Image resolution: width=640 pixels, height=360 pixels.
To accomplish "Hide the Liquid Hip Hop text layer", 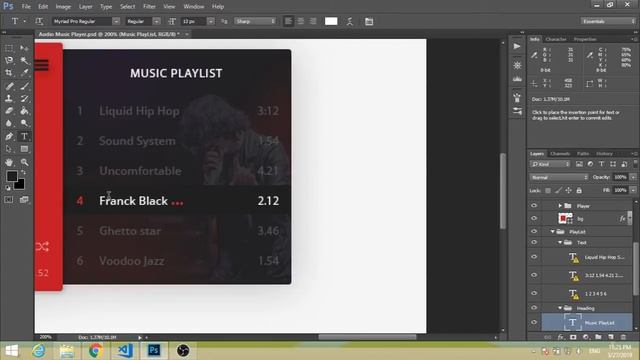I will (x=534, y=257).
